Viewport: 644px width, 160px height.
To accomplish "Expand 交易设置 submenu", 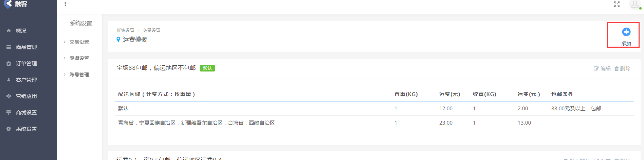I will [79, 42].
